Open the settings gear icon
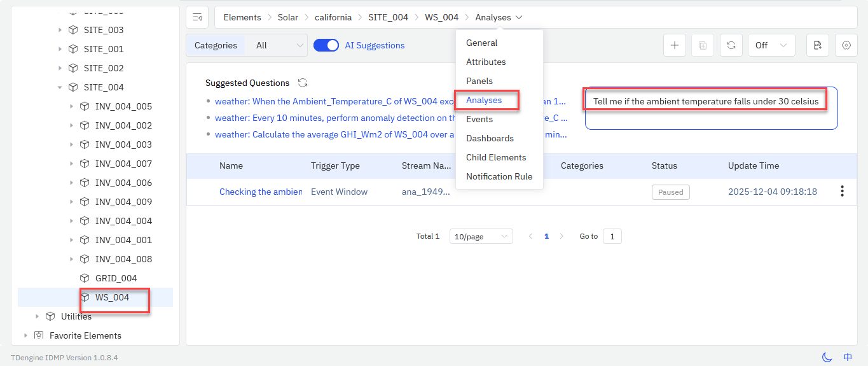 click(846, 45)
